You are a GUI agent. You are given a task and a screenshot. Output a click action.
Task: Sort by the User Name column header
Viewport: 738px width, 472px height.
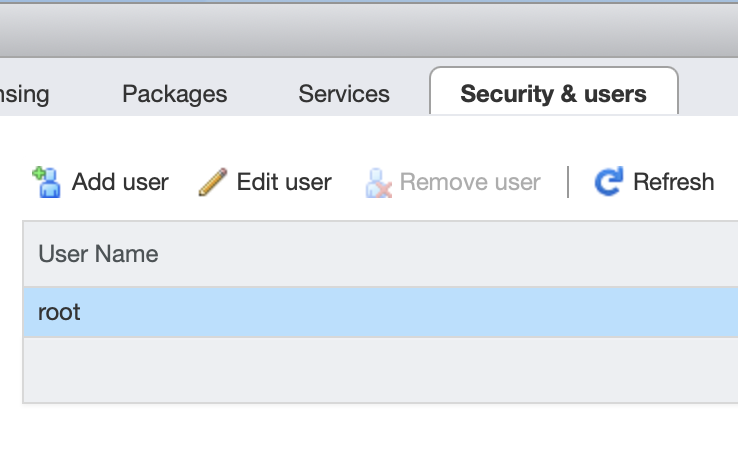pyautogui.click(x=98, y=254)
